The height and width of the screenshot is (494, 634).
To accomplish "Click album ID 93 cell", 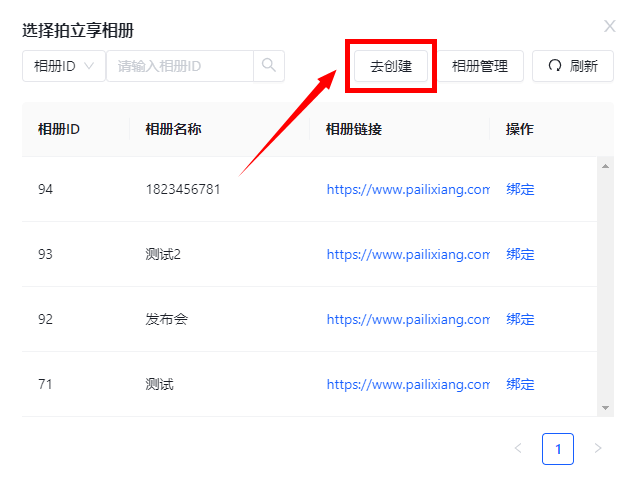I will pyautogui.click(x=45, y=254).
